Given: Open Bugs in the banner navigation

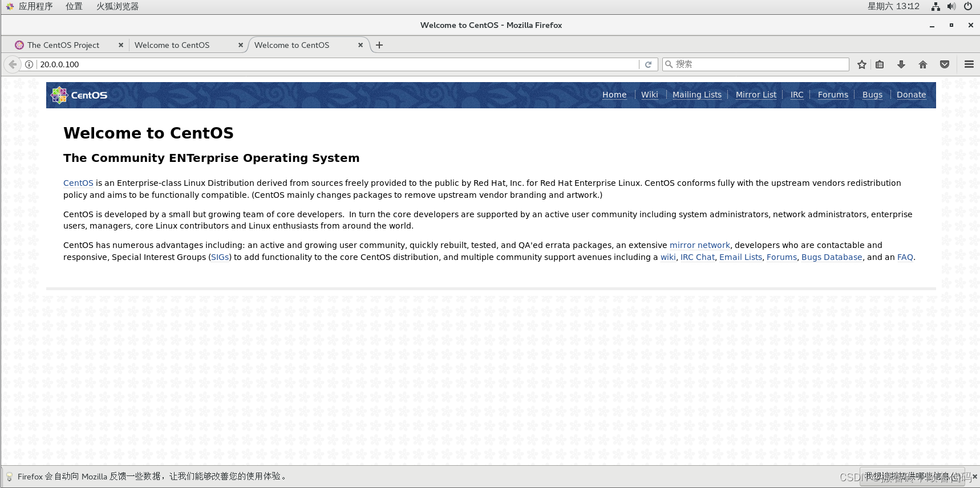Looking at the screenshot, I should (873, 95).
